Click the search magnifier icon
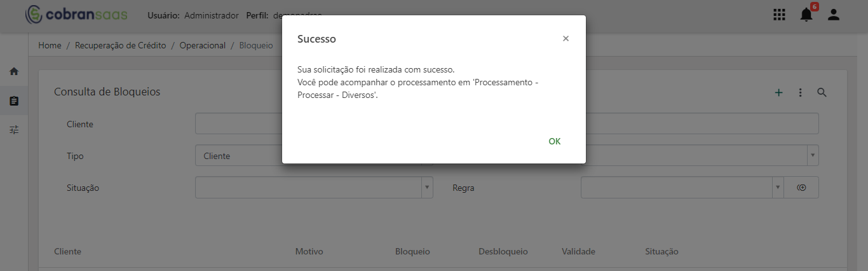The height and width of the screenshot is (271, 868). pyautogui.click(x=822, y=93)
